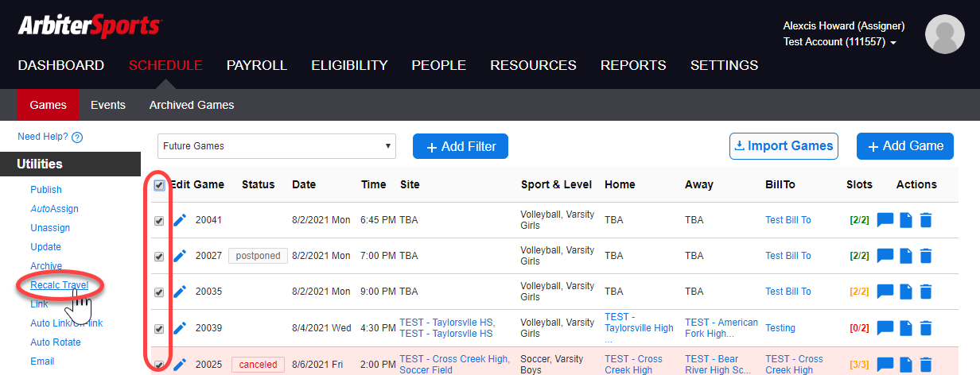Click the Archive utility link
The image size is (980, 375).
pyautogui.click(x=46, y=266)
